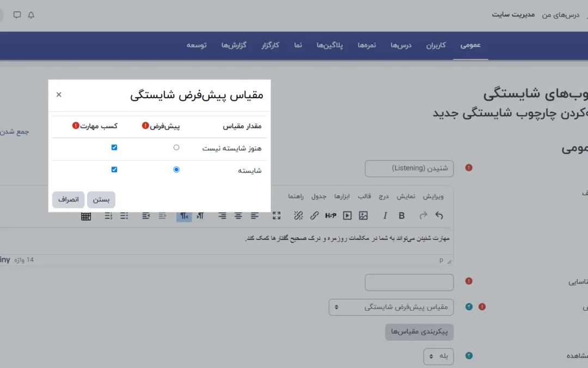Click the ID number input field
The image size is (588, 368).
(409, 282)
